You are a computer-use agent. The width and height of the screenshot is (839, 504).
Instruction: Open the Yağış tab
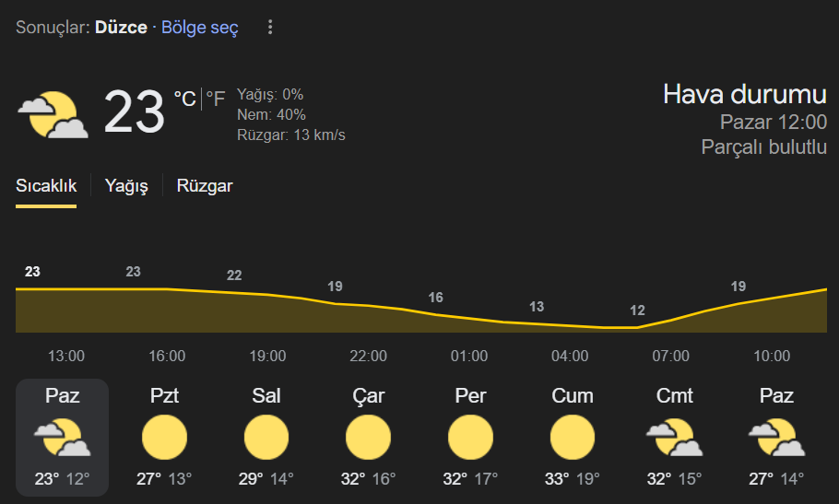pos(126,186)
